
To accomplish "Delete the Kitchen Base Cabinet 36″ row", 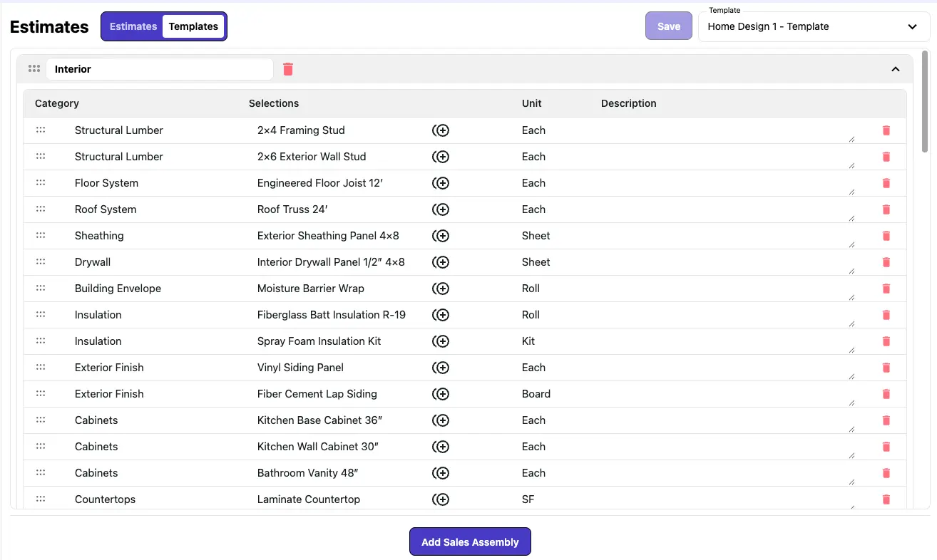I will tap(886, 420).
